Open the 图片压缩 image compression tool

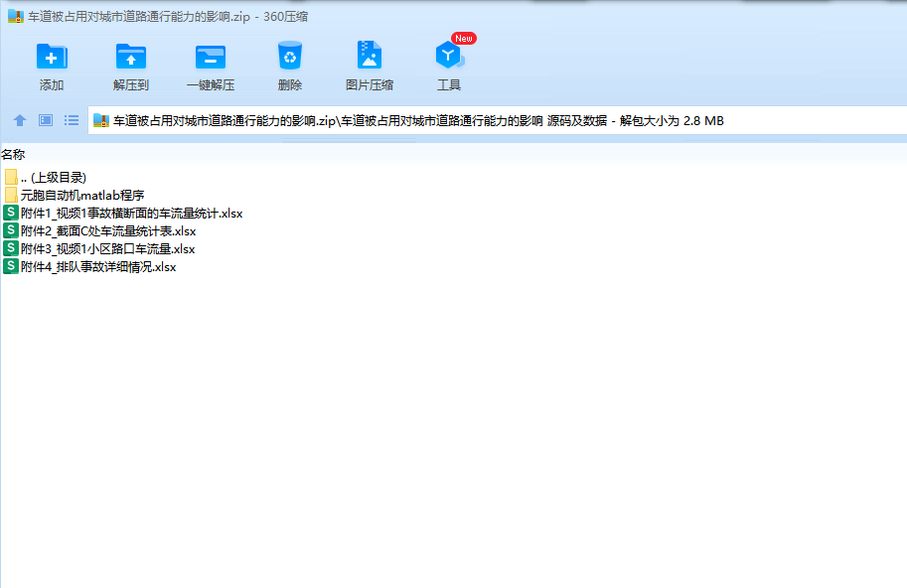[x=369, y=56]
